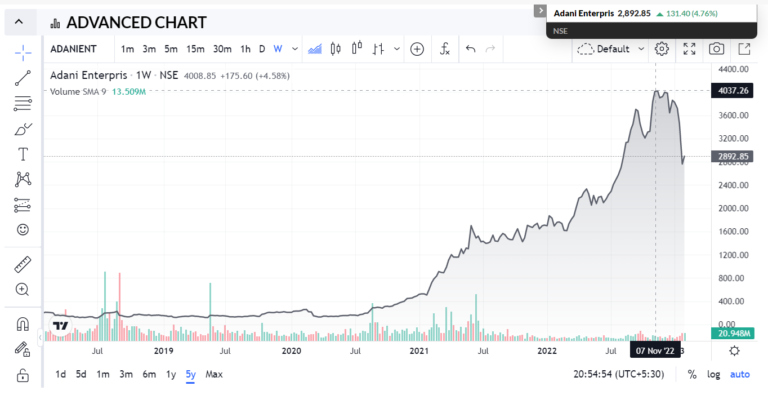This screenshot has width=768, height=395.
Task: Select the 5y date range
Action: (x=191, y=374)
